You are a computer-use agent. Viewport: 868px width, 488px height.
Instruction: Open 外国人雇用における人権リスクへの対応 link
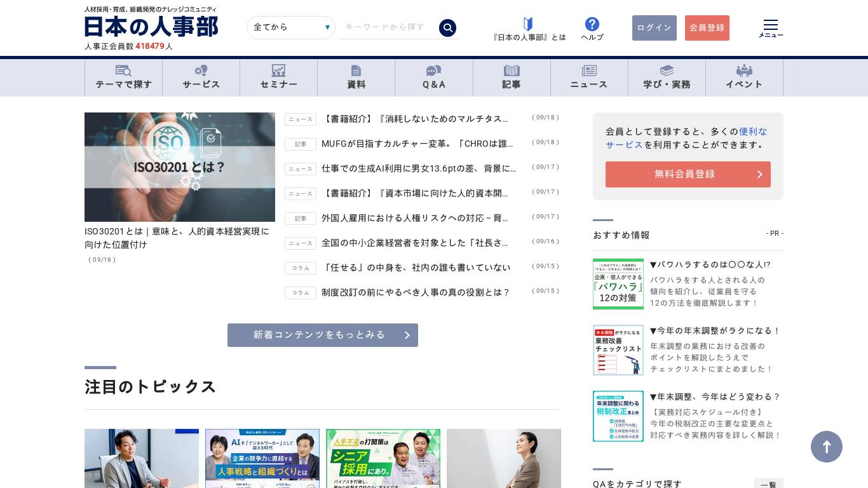point(415,218)
